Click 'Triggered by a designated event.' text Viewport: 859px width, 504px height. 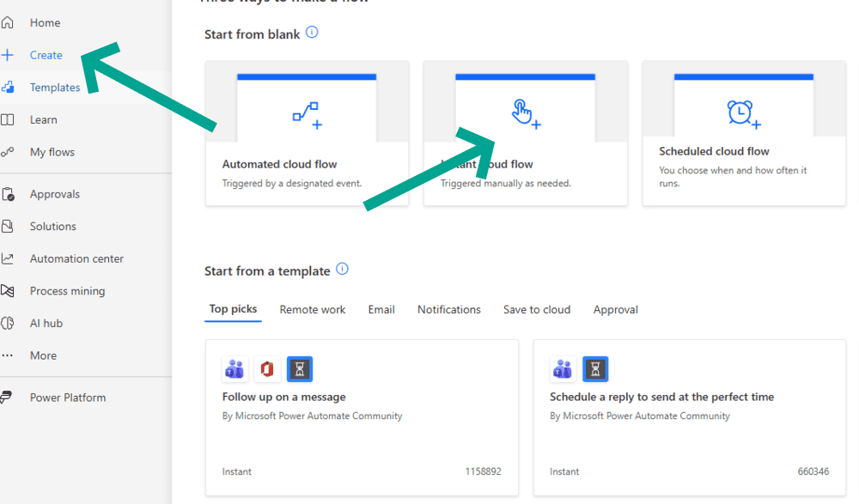pos(292,184)
